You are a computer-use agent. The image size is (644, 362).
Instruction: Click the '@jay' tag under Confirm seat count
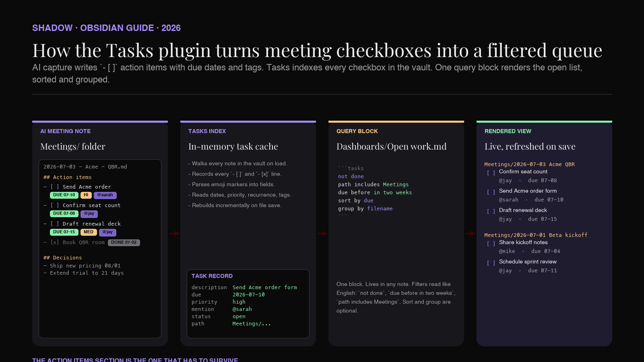tap(89, 214)
